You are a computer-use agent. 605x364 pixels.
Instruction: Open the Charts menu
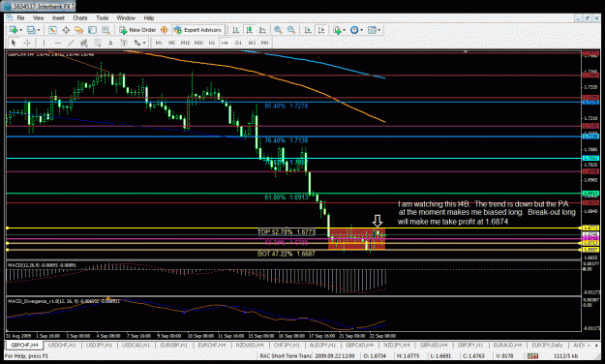click(x=80, y=17)
